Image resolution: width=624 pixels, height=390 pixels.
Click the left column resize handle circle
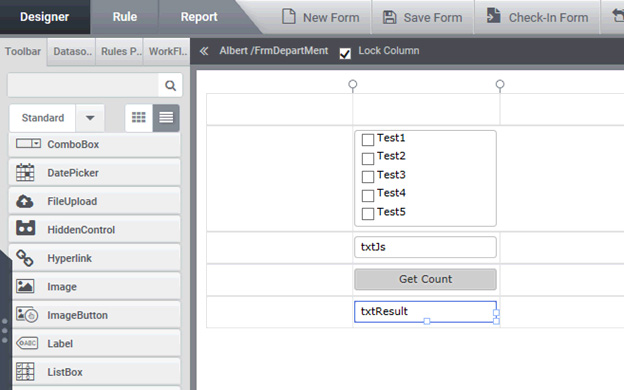pyautogui.click(x=353, y=84)
